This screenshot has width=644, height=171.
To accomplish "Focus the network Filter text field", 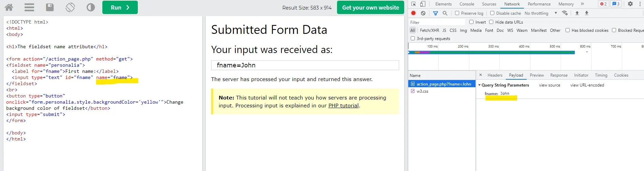I will 437,22.
